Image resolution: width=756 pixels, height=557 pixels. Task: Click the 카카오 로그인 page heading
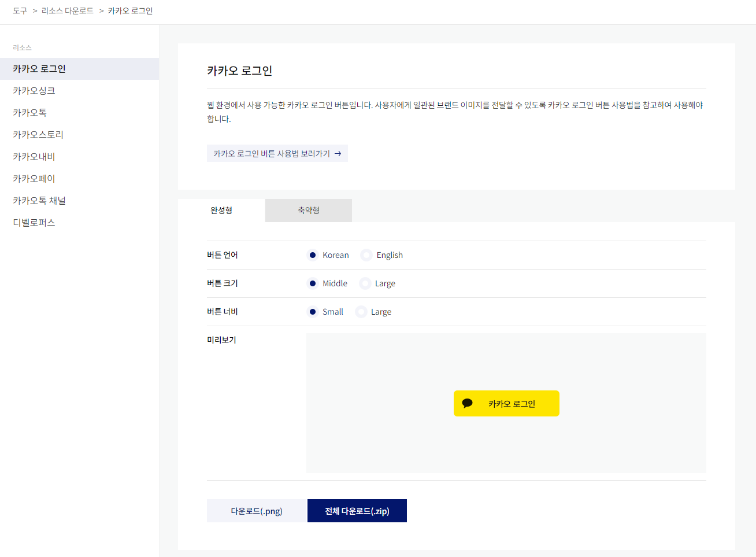pos(240,71)
